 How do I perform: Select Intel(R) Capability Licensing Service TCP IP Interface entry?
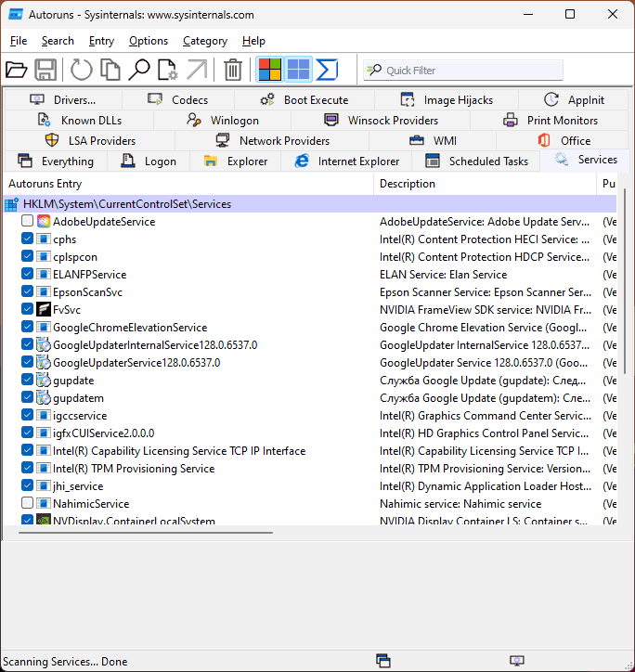[179, 450]
